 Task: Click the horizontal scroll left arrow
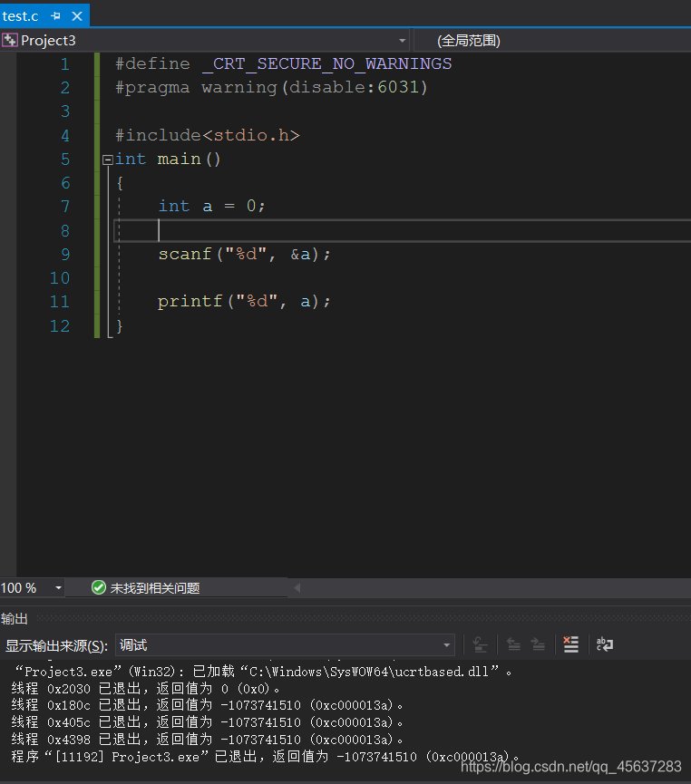tap(297, 588)
